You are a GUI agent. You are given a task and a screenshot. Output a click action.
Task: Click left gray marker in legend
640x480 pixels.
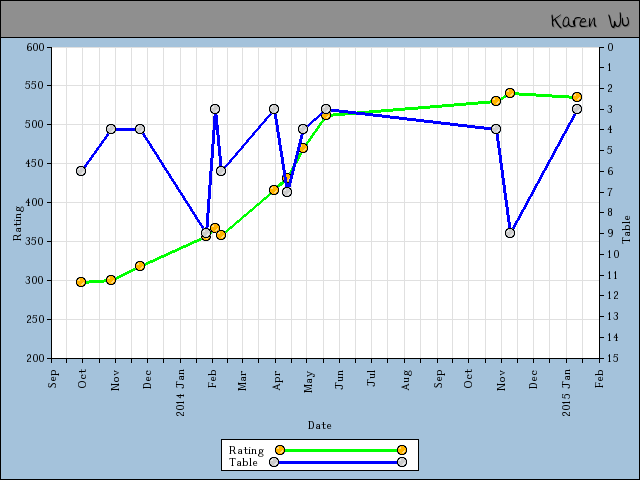274,462
